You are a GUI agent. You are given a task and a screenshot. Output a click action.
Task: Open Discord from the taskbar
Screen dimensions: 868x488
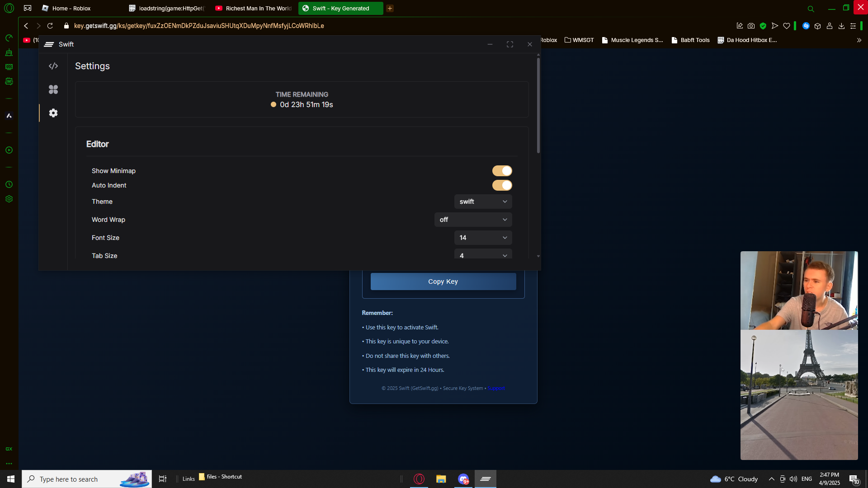(x=463, y=479)
